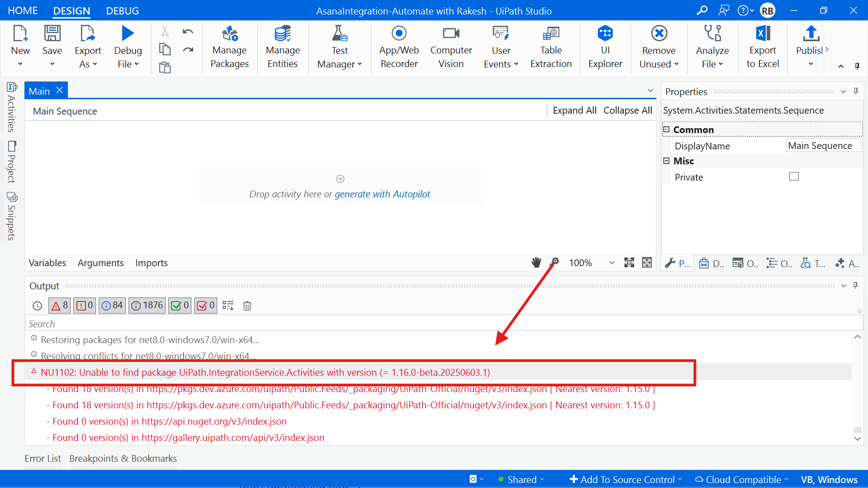Click the Export As icon
Screen dimensions: 868x488
point(88,34)
